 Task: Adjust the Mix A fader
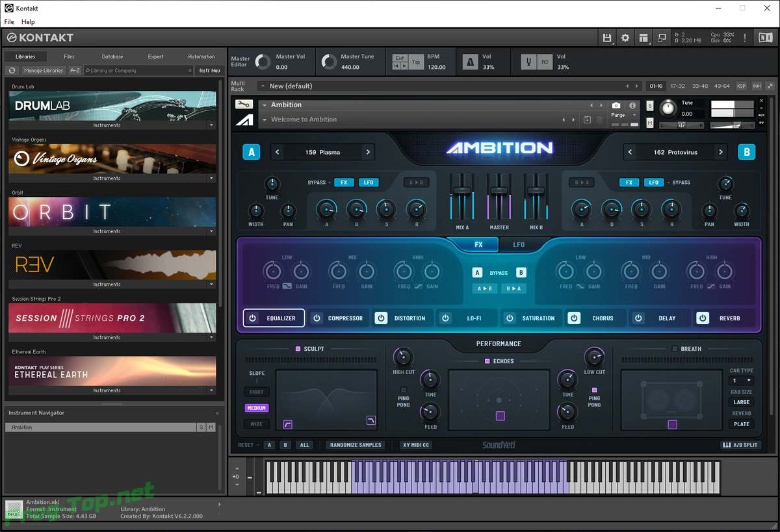[x=462, y=190]
